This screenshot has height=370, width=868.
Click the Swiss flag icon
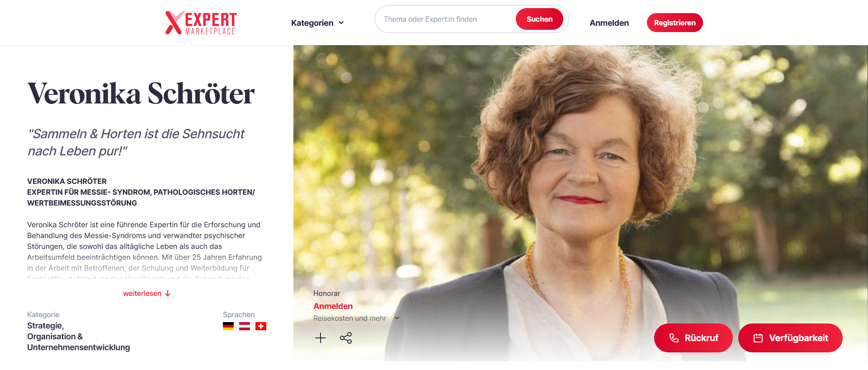click(x=261, y=326)
